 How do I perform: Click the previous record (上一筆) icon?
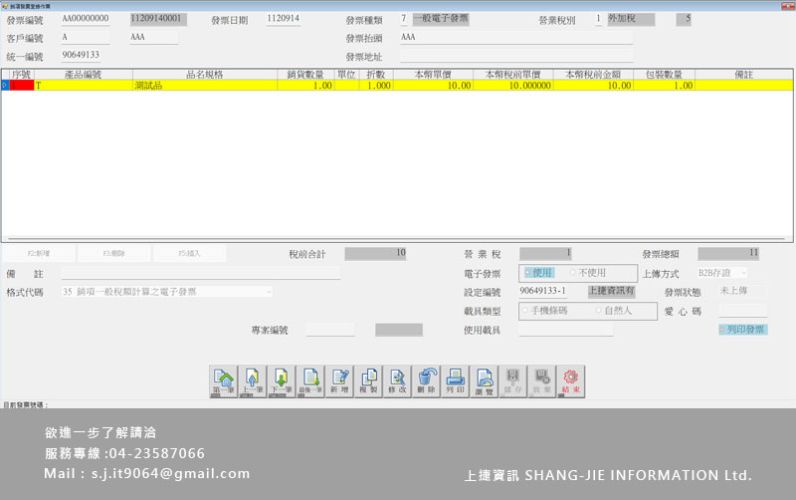point(252,381)
